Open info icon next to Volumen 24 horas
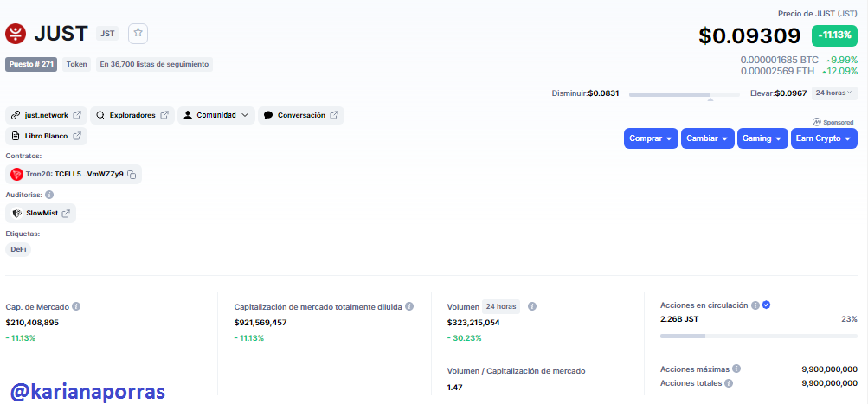This screenshot has width=868, height=404. tap(532, 306)
